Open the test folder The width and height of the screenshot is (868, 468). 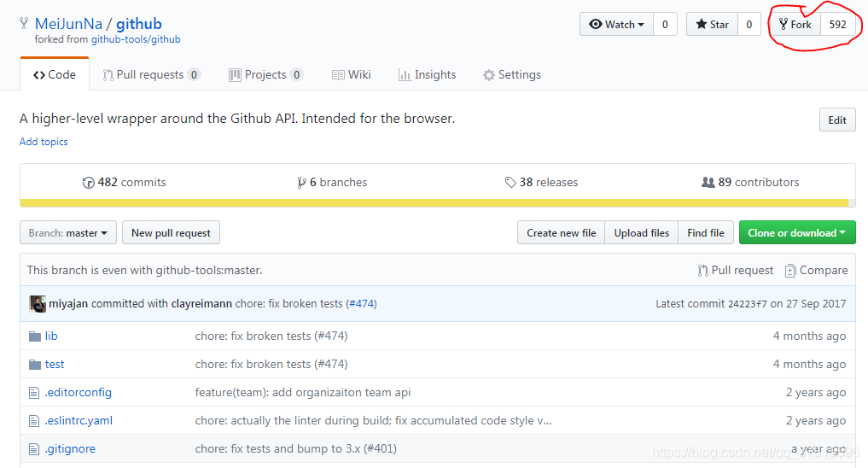(x=55, y=365)
